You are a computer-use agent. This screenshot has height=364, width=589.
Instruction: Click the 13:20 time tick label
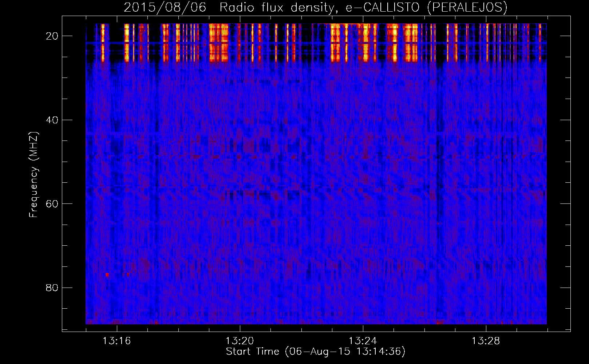240,341
